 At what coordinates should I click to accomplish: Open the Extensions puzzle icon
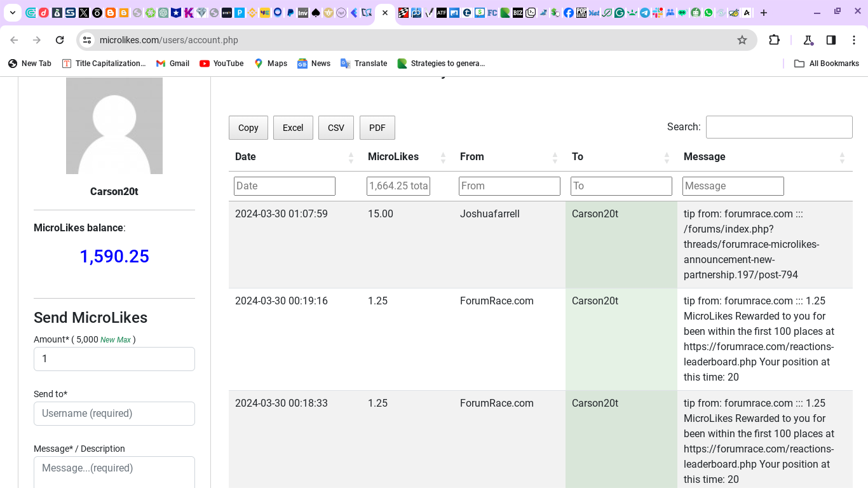pos(774,40)
